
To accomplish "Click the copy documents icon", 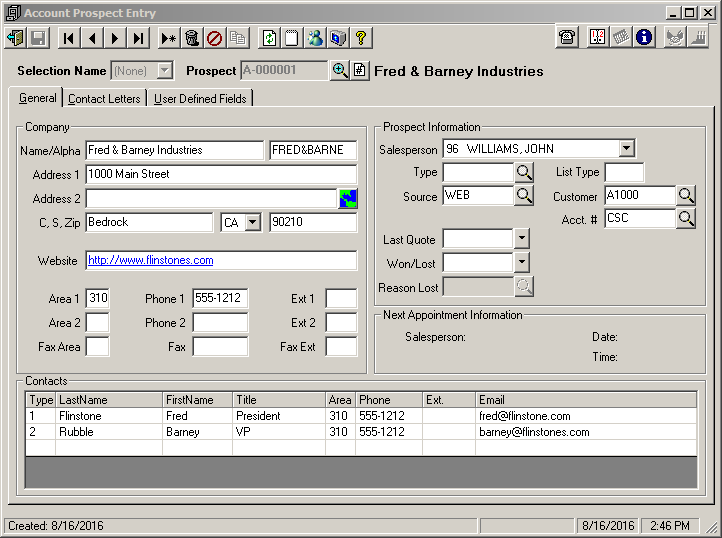I will pyautogui.click(x=238, y=38).
